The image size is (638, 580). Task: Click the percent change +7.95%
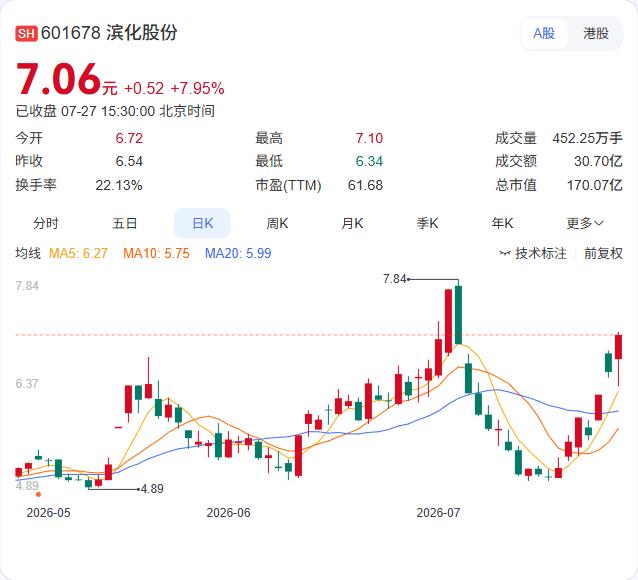point(197,88)
